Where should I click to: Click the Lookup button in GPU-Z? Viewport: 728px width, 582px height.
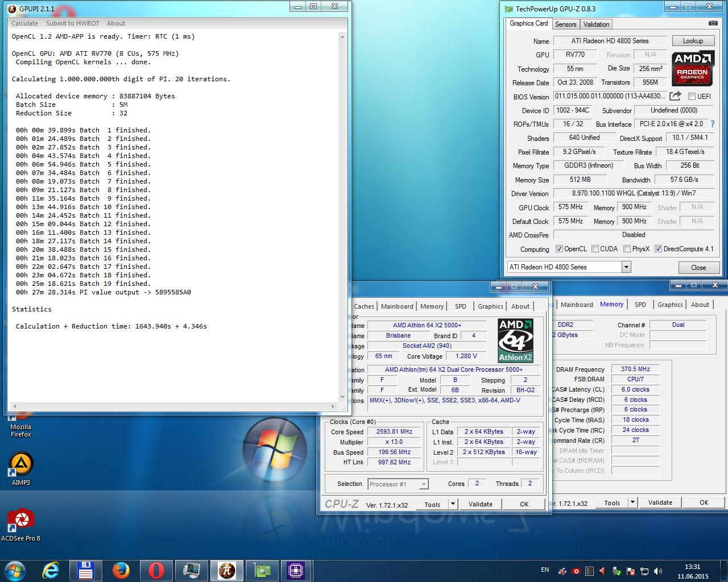693,41
